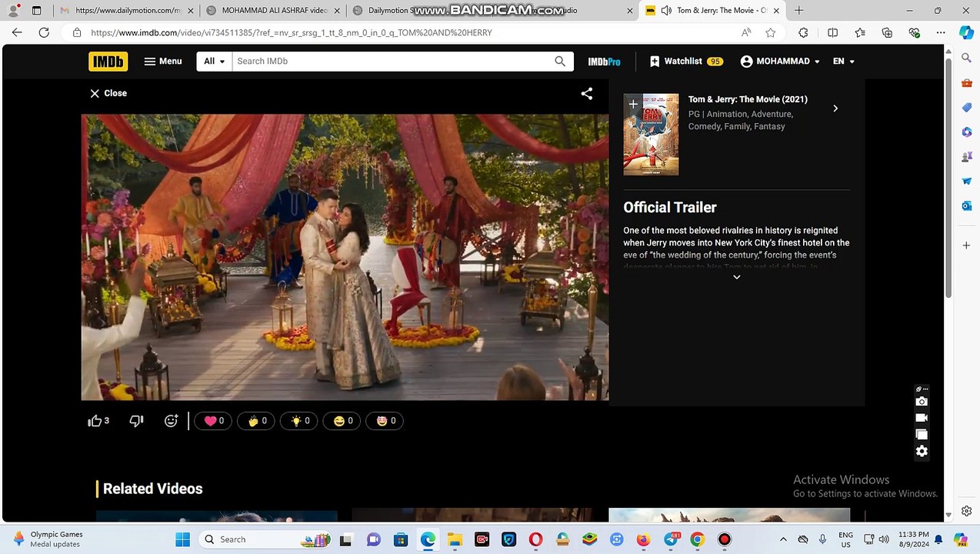This screenshot has height=554, width=980.
Task: Open the IMDb Menu
Action: click(163, 62)
